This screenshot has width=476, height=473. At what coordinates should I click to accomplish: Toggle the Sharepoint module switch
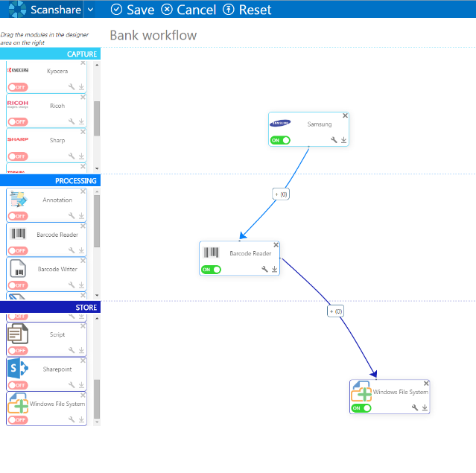(x=18, y=385)
